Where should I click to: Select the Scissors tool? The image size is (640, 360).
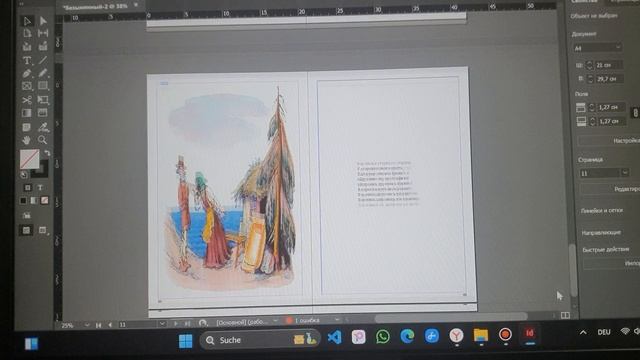[x=27, y=100]
